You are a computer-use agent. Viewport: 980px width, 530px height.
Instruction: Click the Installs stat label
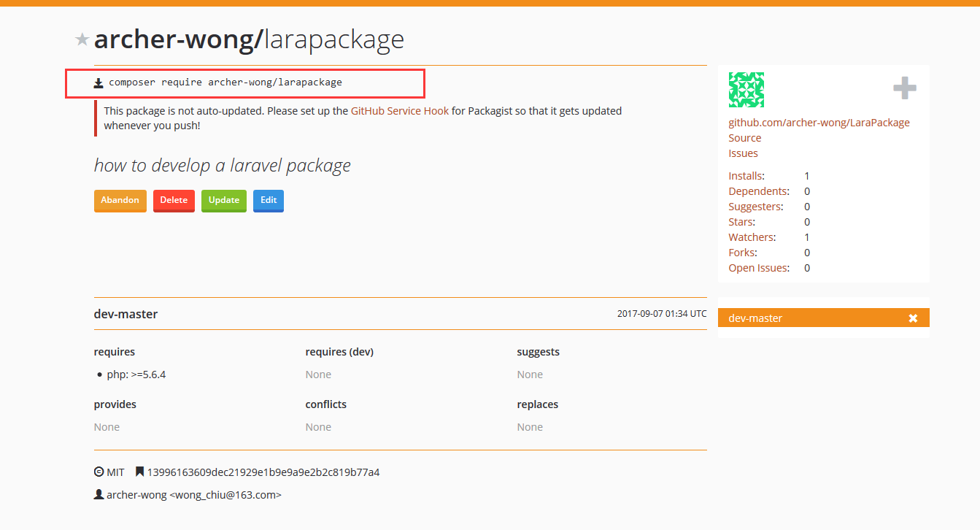(x=746, y=176)
